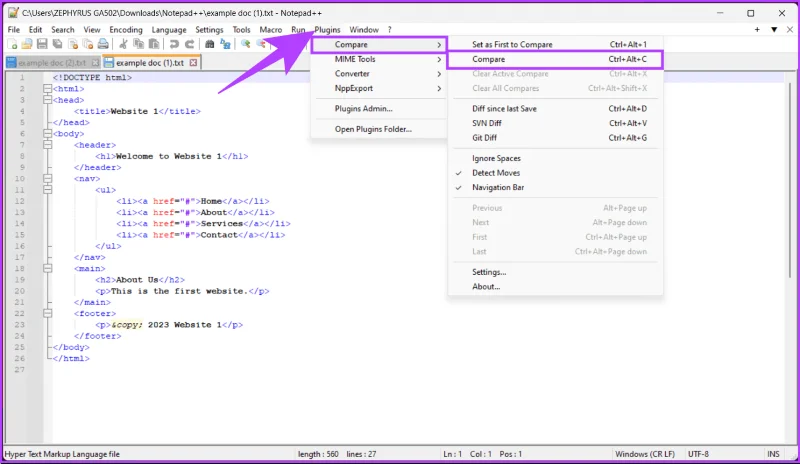Click the Close All documents toolbar icon
This screenshot has width=800, height=464.
pyautogui.click(x=88, y=44)
